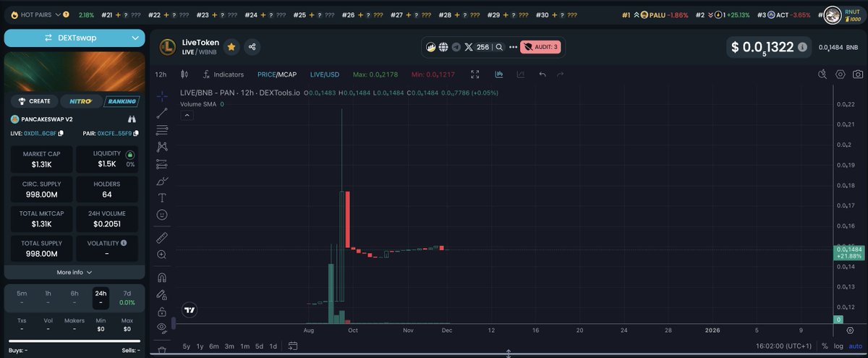The height and width of the screenshot is (358, 868).
Task: Toggle auto scale on price axis
Action: click(x=854, y=346)
